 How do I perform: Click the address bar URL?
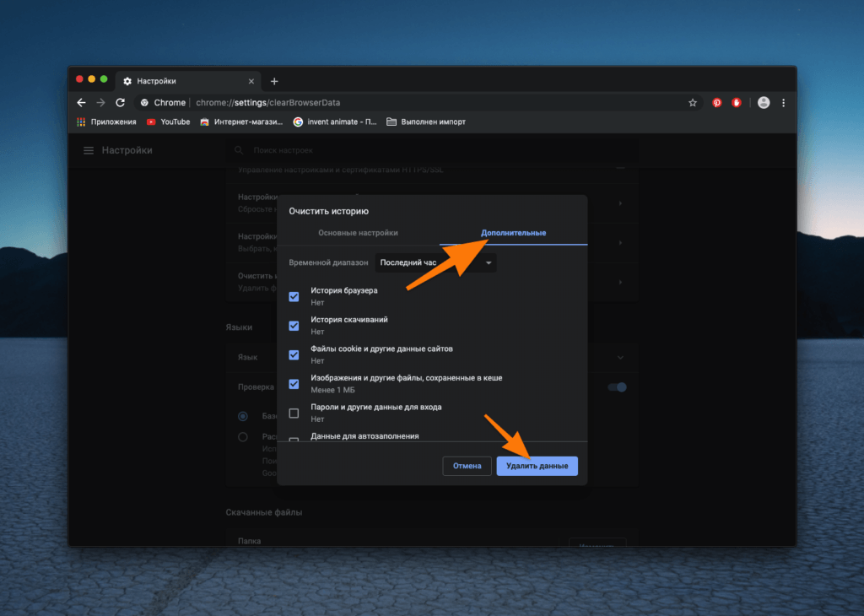(267, 102)
